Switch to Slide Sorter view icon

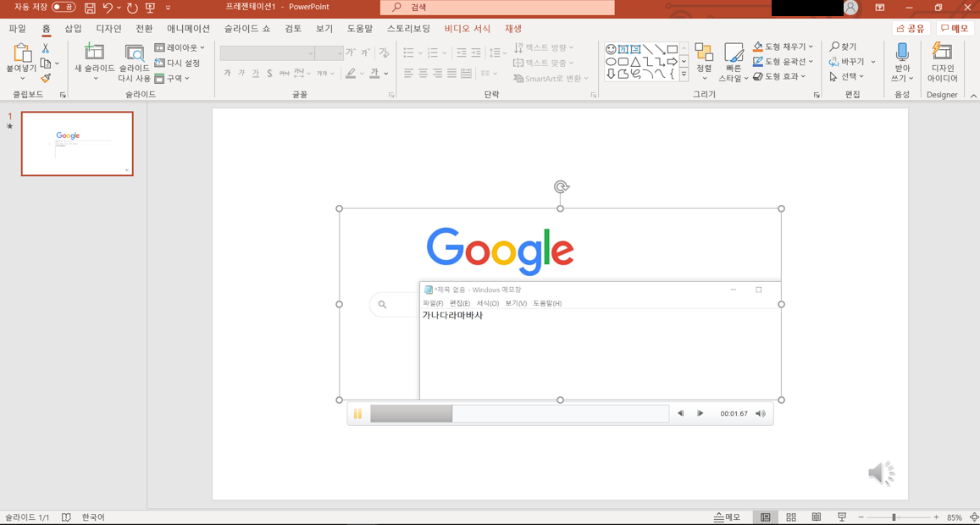(790, 517)
